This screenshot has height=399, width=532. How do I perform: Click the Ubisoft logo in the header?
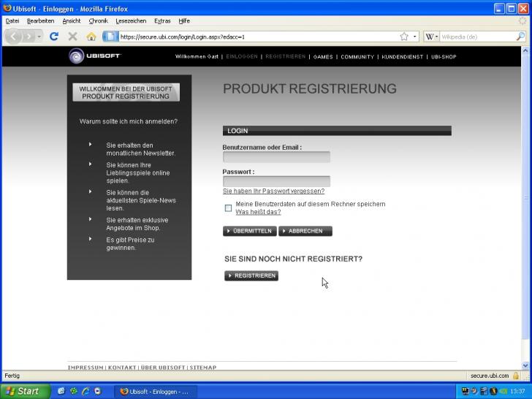(94, 56)
